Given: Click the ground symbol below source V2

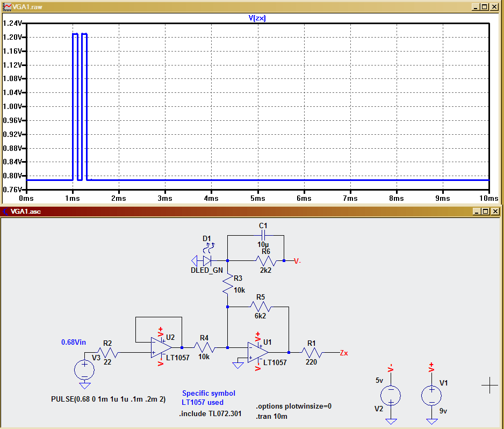Looking at the screenshot, I should coord(391,421).
